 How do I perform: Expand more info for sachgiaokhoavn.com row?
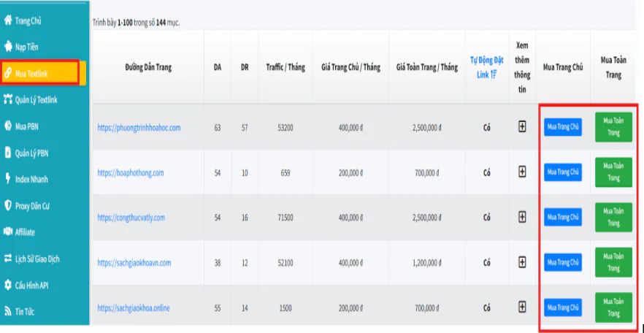[522, 262]
